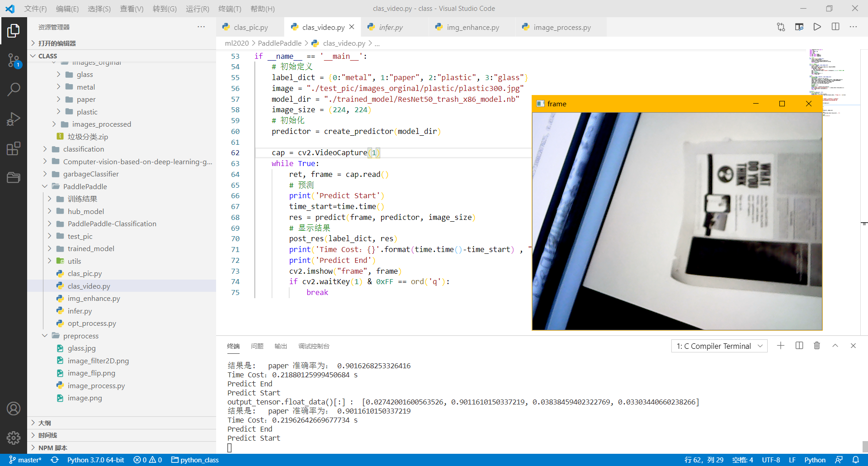Open the 运行(R) menu

[198, 9]
